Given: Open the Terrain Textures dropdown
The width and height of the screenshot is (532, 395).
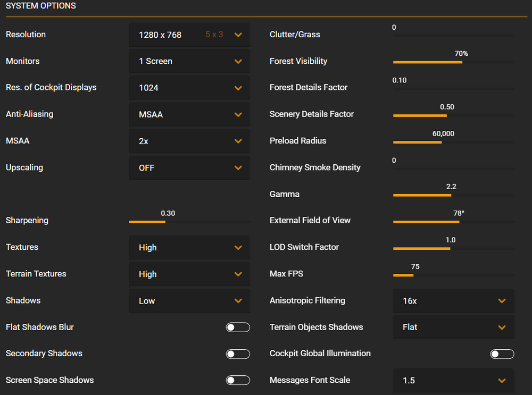Looking at the screenshot, I should click(x=189, y=274).
